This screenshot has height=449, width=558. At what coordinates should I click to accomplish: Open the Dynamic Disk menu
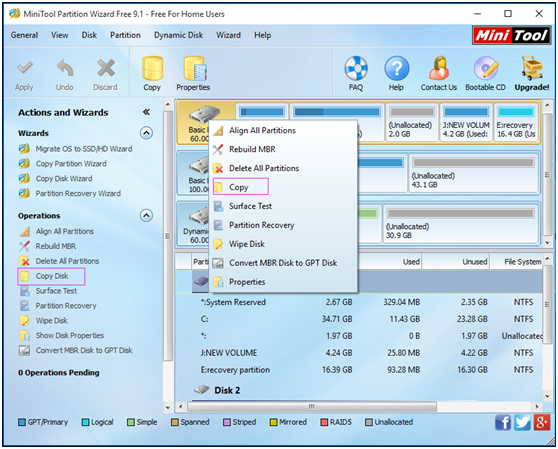coord(178,35)
